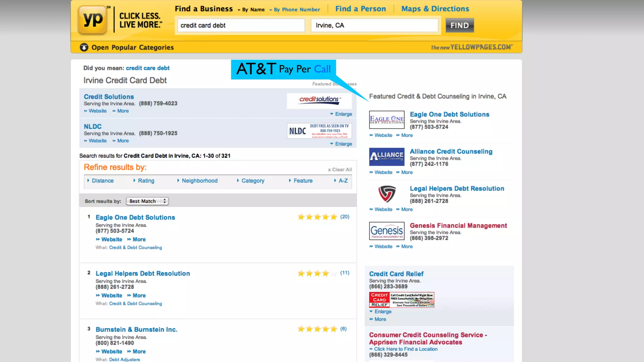This screenshot has width=644, height=362.
Task: Expand the A-Z refine filter
Action: (x=343, y=181)
